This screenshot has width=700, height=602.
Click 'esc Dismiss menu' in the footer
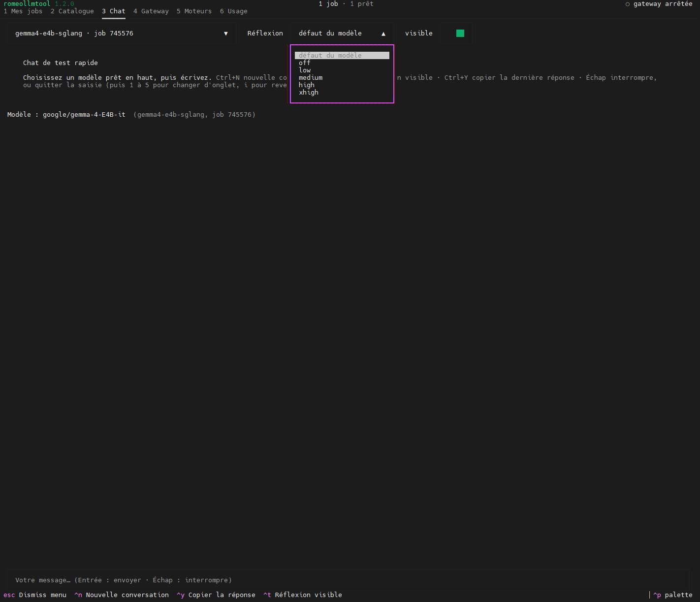(x=35, y=595)
